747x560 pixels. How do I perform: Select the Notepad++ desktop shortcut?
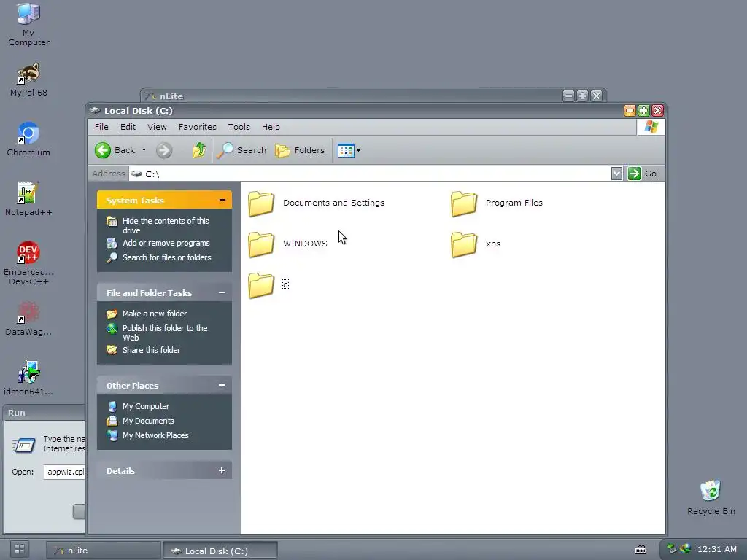tap(28, 199)
